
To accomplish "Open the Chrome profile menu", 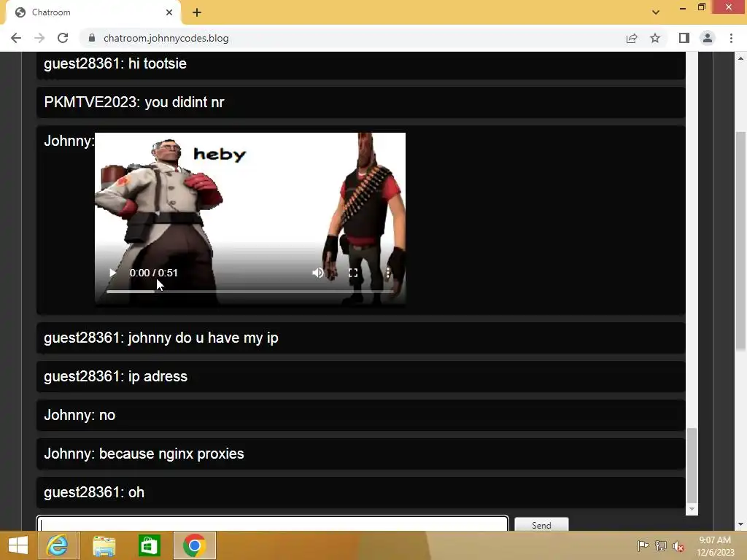I will click(708, 38).
